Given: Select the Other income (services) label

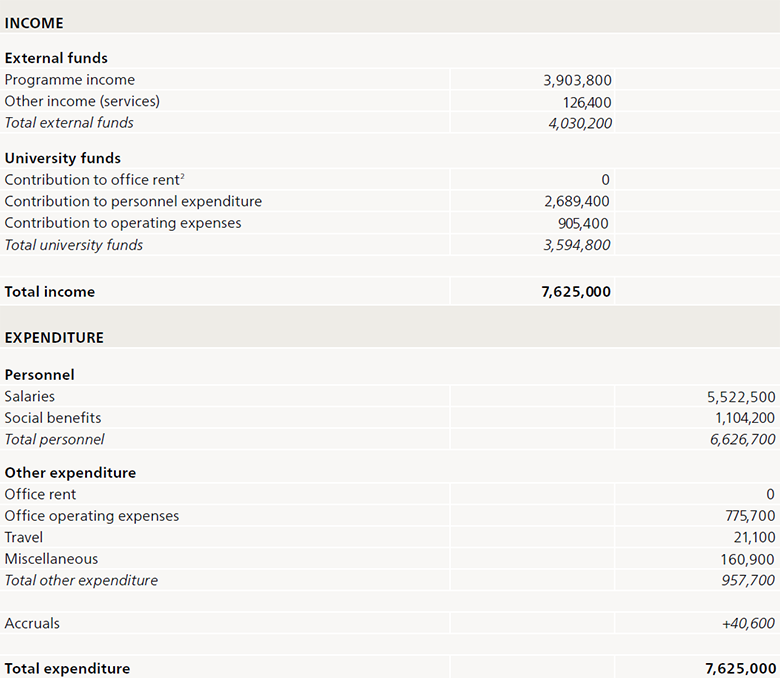Looking at the screenshot, I should 82,101.
